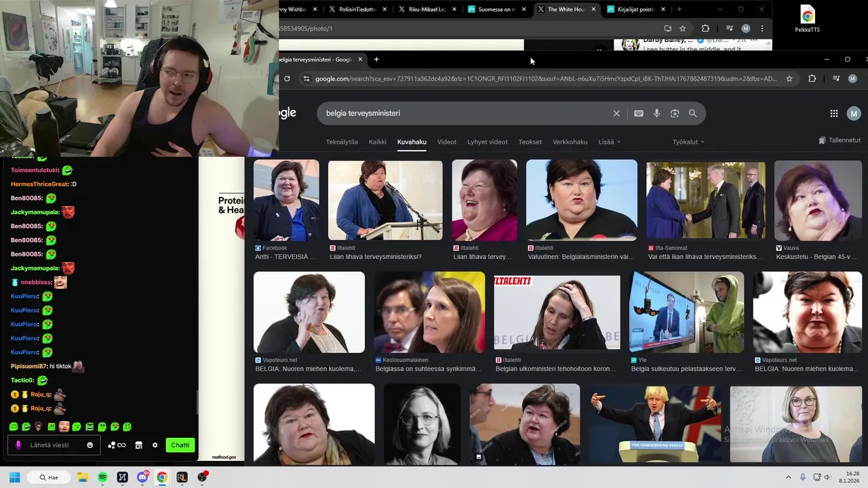Viewport: 868px width, 488px height.
Task: Open the on-screen keyboard in Google search
Action: tap(638, 113)
